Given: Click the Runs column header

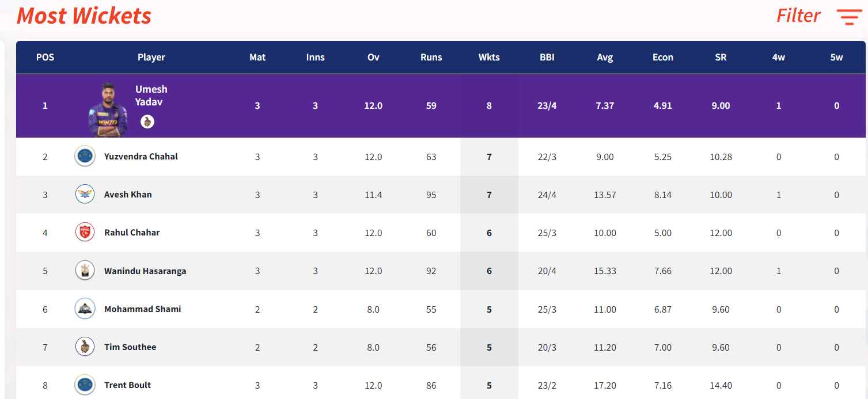Looking at the screenshot, I should pos(431,57).
